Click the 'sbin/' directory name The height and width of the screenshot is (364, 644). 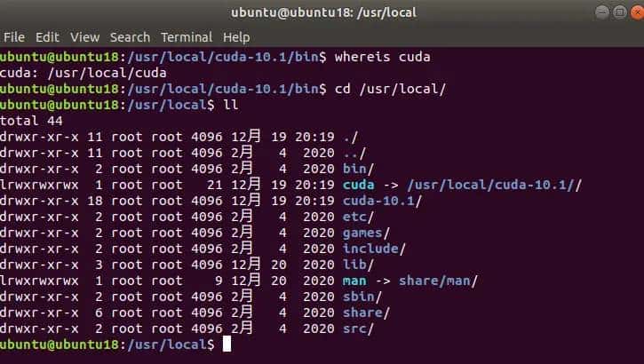click(x=362, y=297)
